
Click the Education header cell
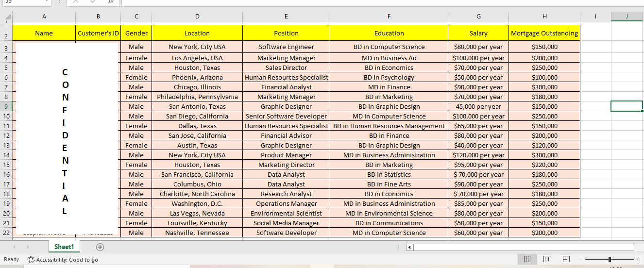(389, 33)
